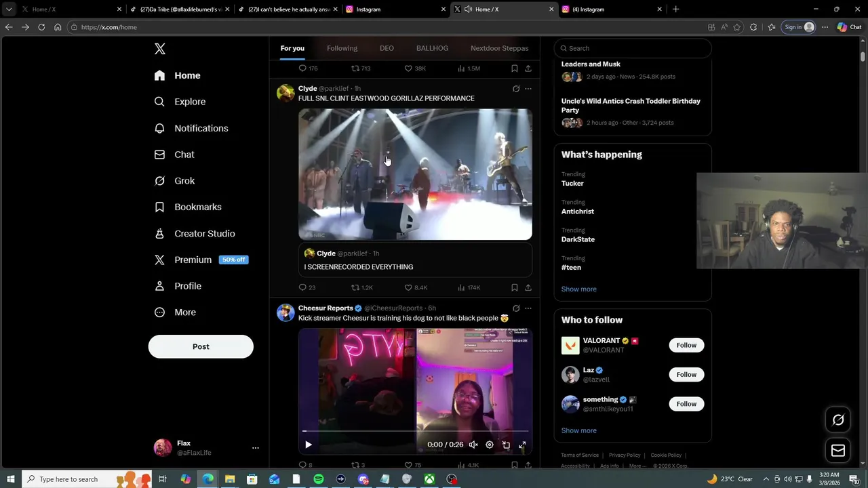
Task: Switch to the Following tab
Action: 342,48
